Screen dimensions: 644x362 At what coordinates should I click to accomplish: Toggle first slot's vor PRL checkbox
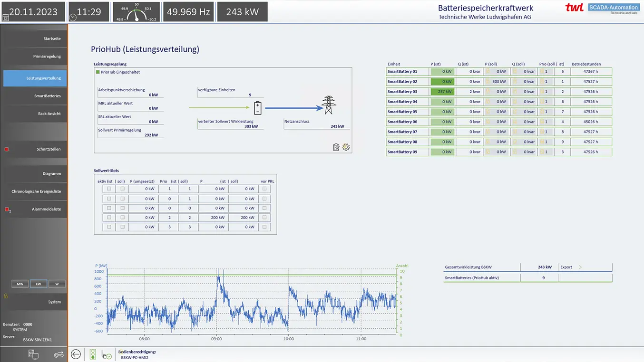click(264, 189)
